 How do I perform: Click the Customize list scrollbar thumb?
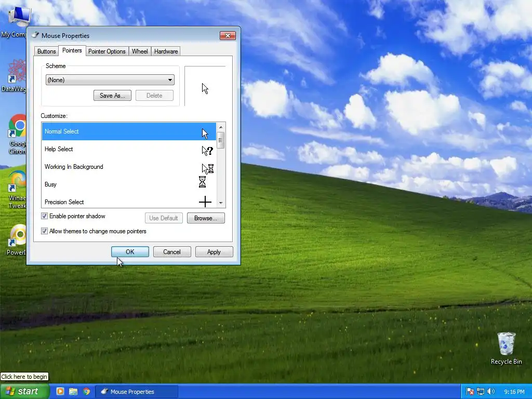(221, 140)
